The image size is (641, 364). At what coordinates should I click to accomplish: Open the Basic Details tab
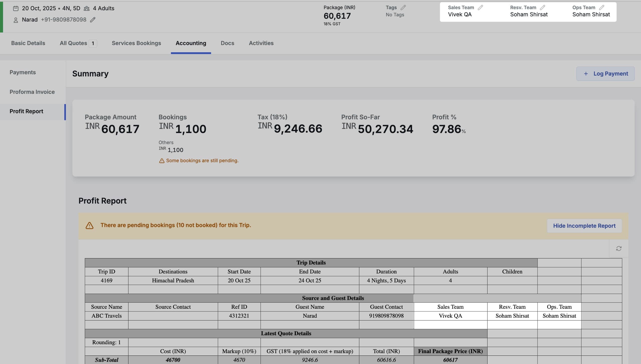pyautogui.click(x=28, y=43)
